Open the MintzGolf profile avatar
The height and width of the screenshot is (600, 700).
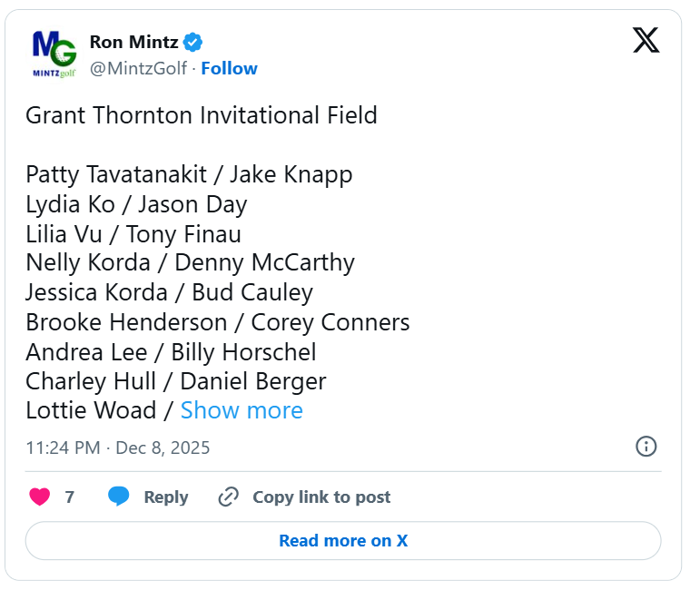coord(54,54)
